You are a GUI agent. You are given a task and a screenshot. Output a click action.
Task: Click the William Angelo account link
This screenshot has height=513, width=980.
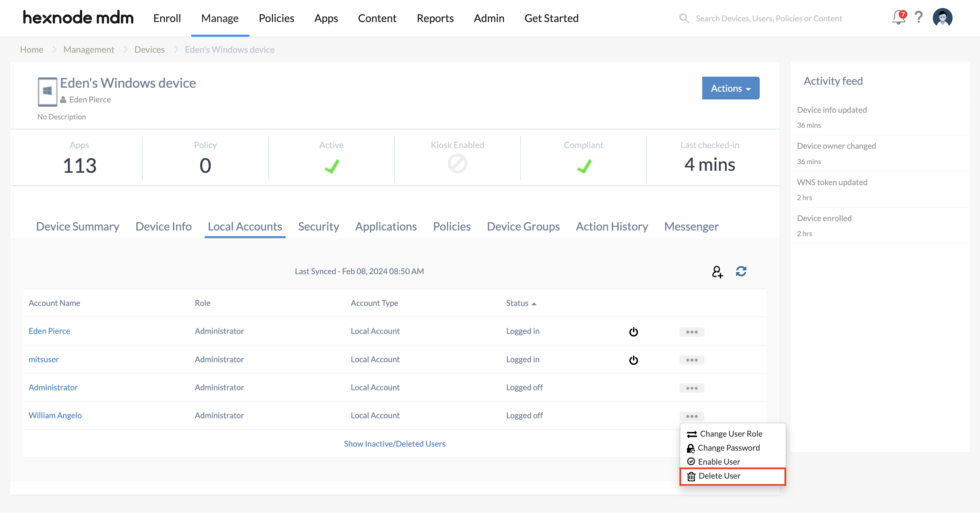pyautogui.click(x=55, y=416)
